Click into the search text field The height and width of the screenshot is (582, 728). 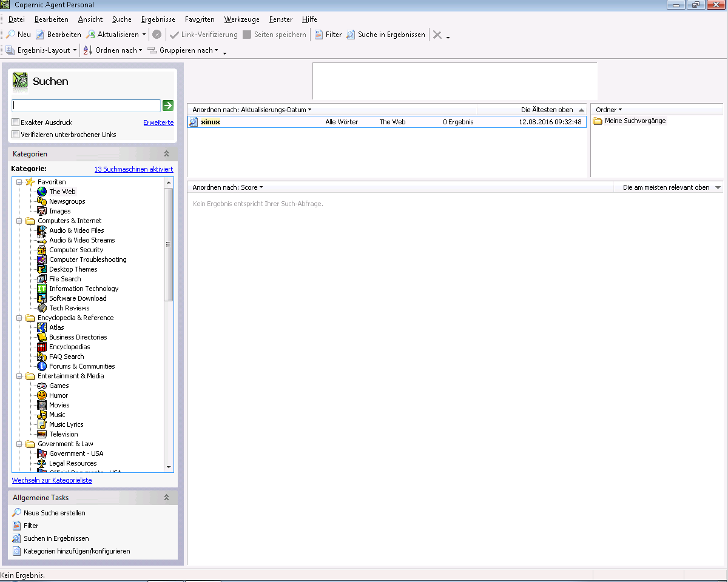pos(86,105)
